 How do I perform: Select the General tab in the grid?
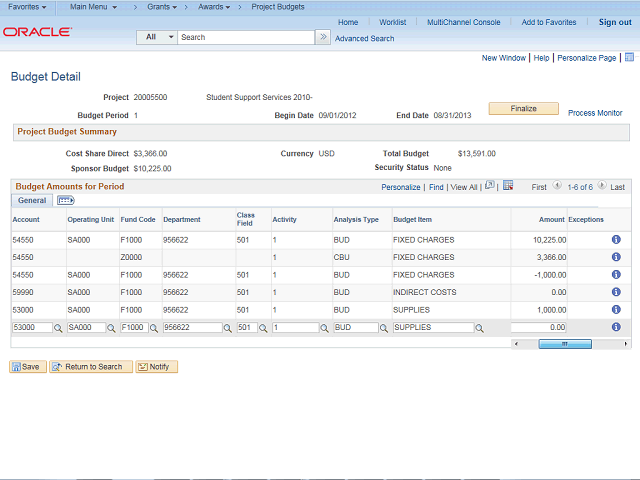coord(32,201)
